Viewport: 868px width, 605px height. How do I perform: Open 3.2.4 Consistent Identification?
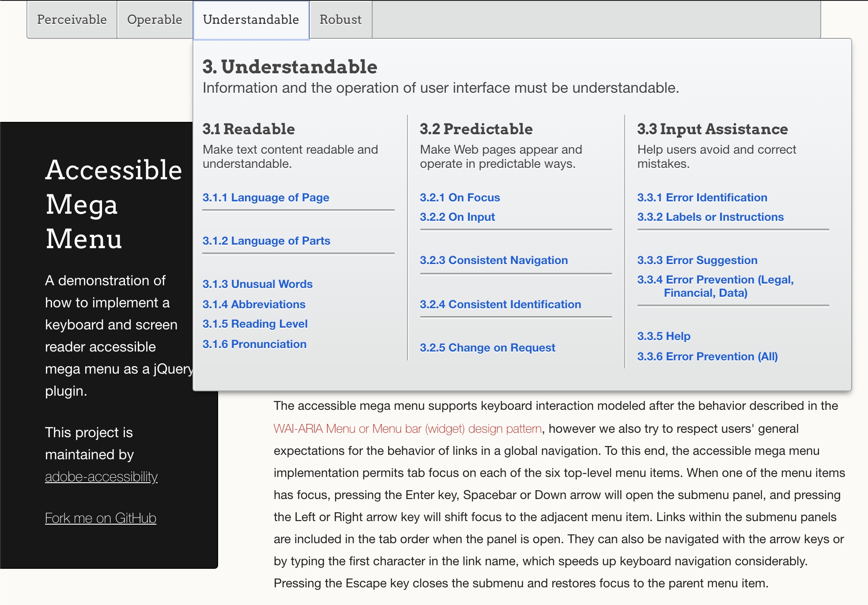[500, 304]
